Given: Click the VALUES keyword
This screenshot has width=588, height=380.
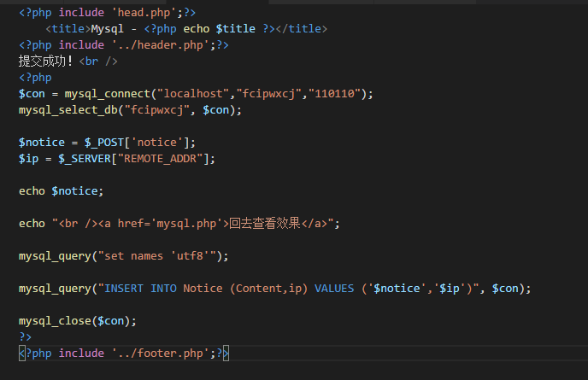Looking at the screenshot, I should 334,289.
